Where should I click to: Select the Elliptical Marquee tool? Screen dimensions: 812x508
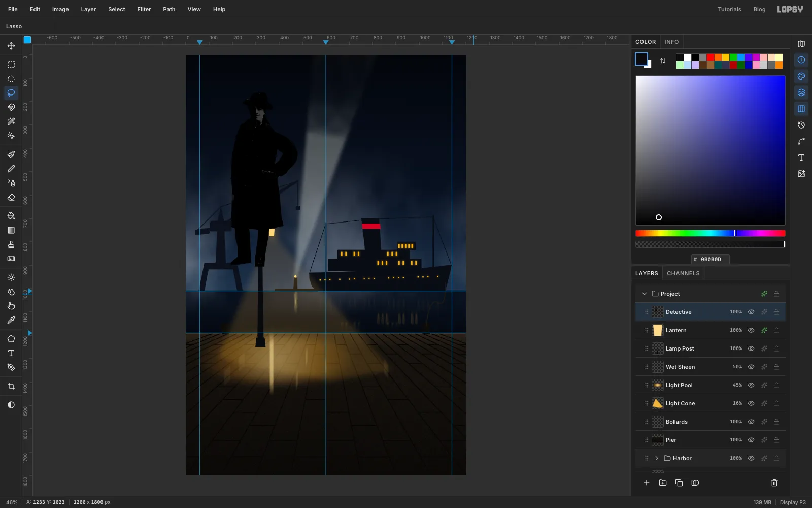click(x=11, y=79)
